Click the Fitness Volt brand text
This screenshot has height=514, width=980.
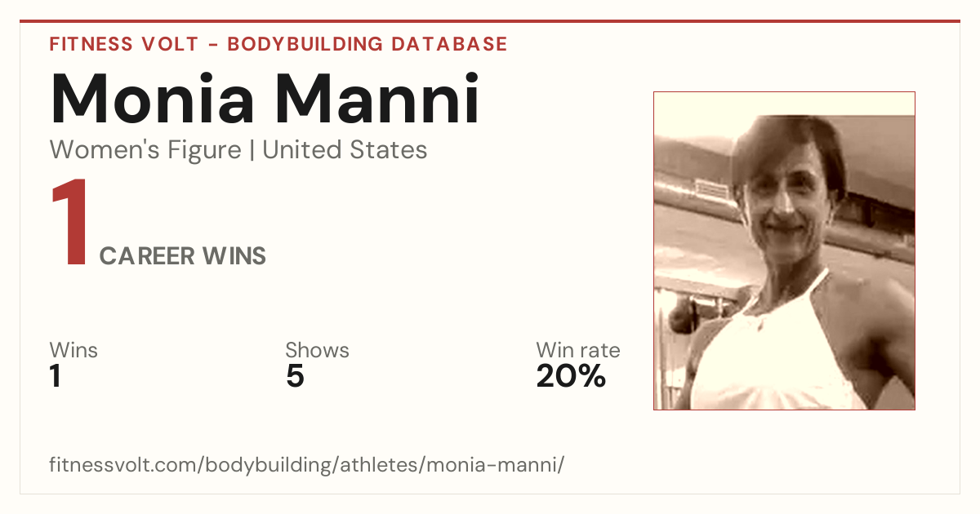tap(123, 44)
